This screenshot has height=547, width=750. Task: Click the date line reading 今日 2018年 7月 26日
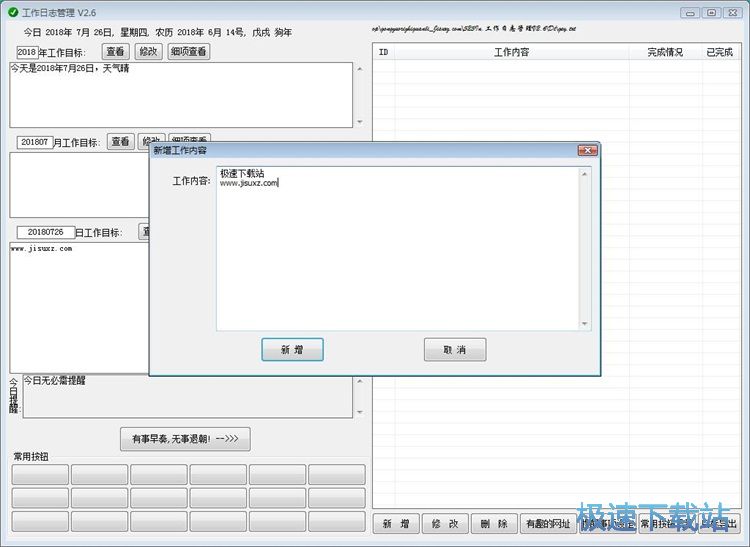click(x=158, y=33)
